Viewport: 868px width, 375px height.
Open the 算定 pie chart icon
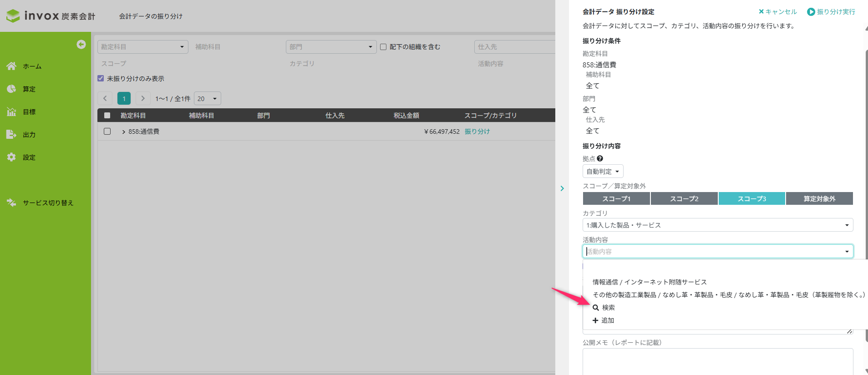coord(11,89)
